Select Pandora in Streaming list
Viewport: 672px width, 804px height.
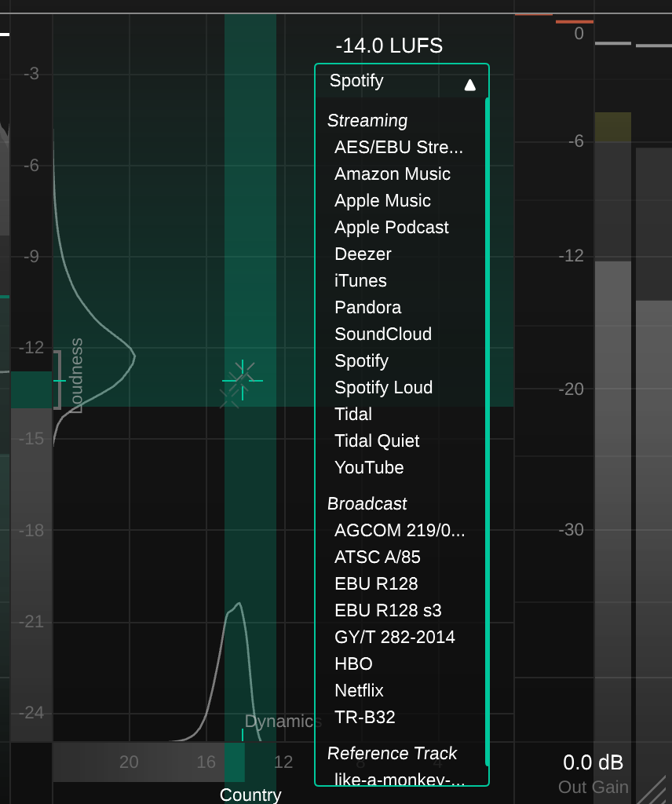367,307
